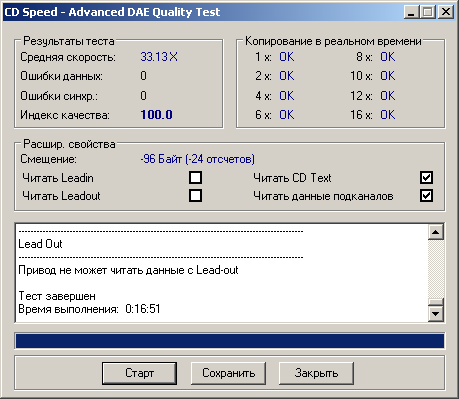Enable the Читать Leadout checkbox

(195, 196)
